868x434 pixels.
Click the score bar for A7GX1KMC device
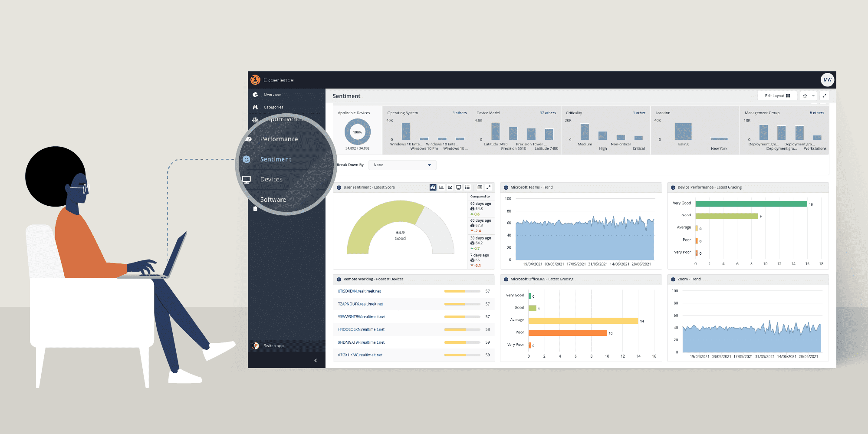[x=462, y=355]
